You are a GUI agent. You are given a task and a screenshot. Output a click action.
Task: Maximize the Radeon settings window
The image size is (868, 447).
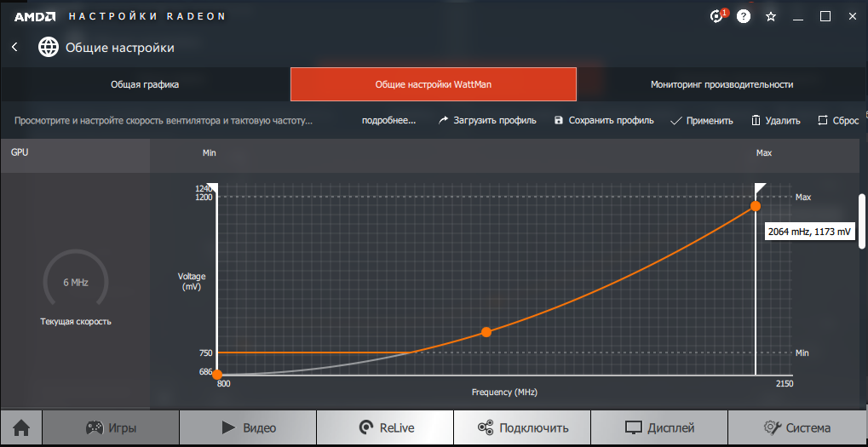(x=825, y=16)
